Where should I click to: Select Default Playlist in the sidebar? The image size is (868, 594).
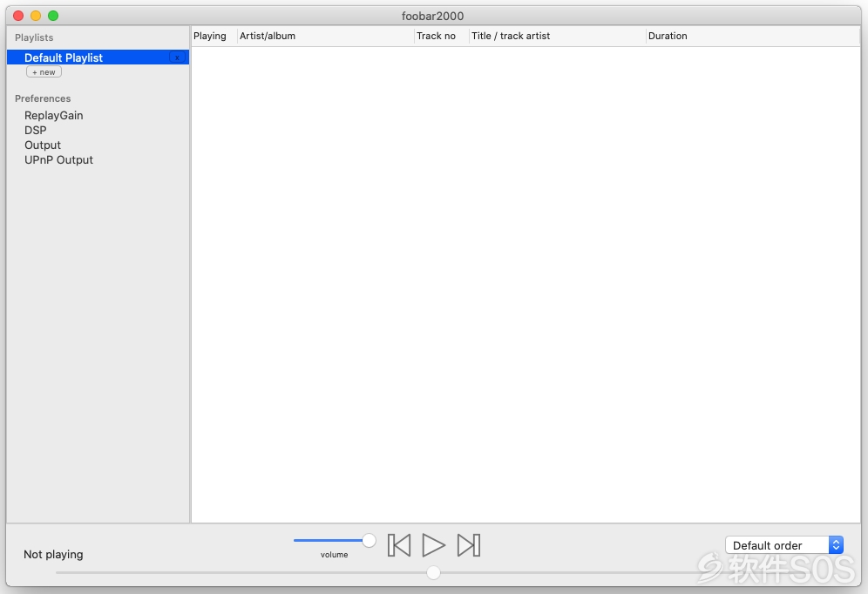pos(98,57)
